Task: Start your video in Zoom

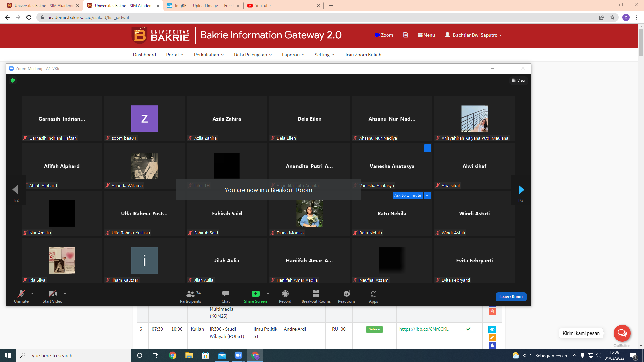Action: click(52, 297)
